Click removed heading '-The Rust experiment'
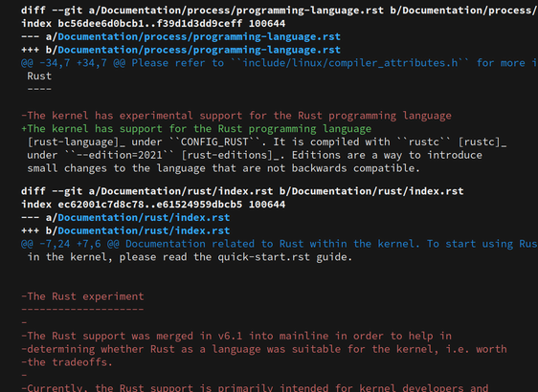Screen dimensions: 538x392 tap(82, 296)
